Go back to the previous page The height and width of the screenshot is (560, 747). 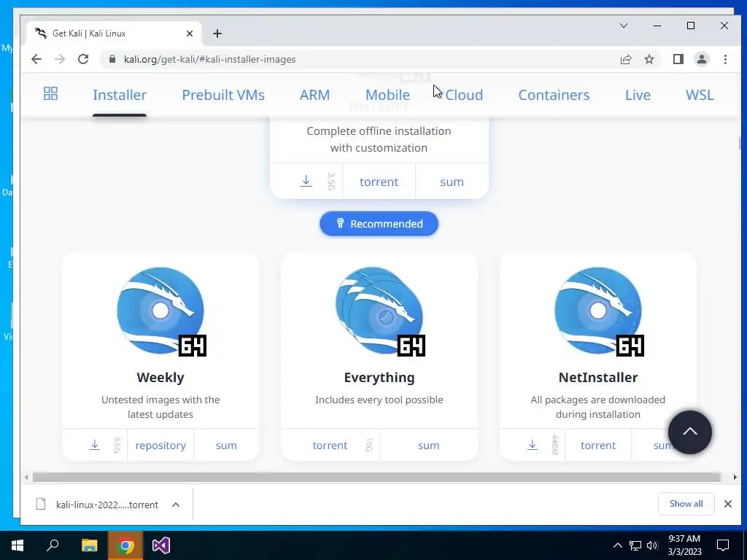click(36, 59)
